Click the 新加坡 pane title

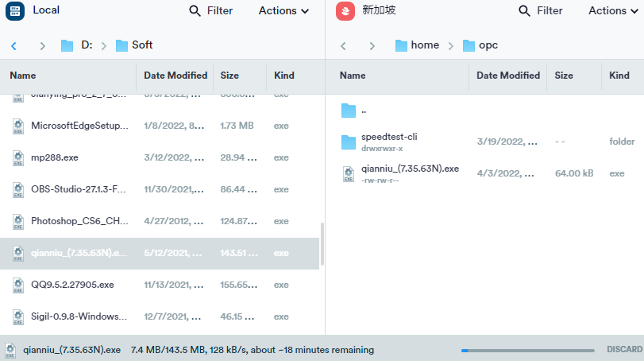click(x=379, y=10)
